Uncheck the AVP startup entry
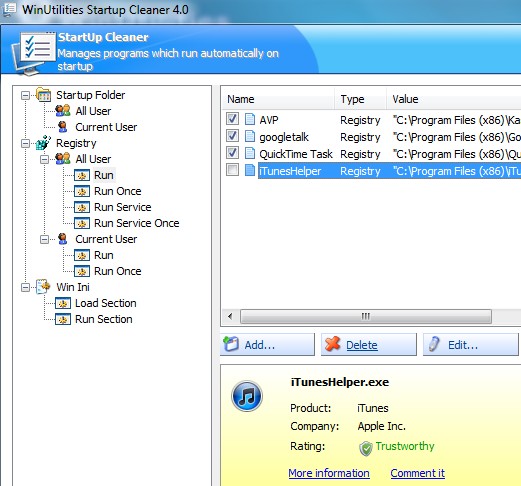The width and height of the screenshot is (521, 486). tap(232, 119)
